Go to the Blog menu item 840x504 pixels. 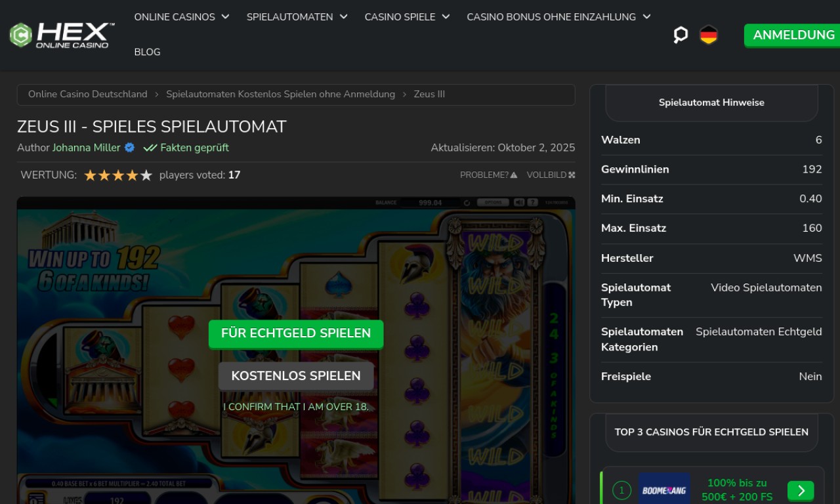click(x=147, y=52)
